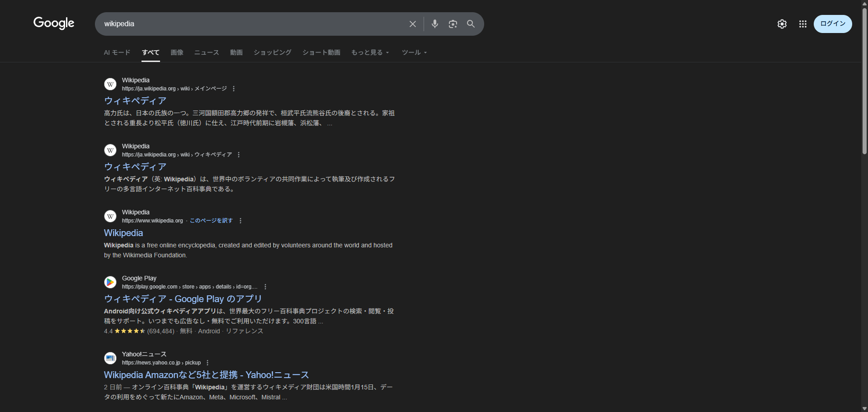The image size is (868, 412).
Task: Click the Google Play favicon next to its result
Action: pyautogui.click(x=110, y=282)
